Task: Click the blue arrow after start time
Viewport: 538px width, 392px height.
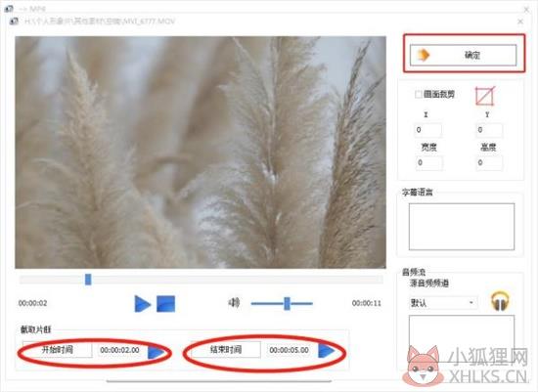Action: pyautogui.click(x=157, y=352)
